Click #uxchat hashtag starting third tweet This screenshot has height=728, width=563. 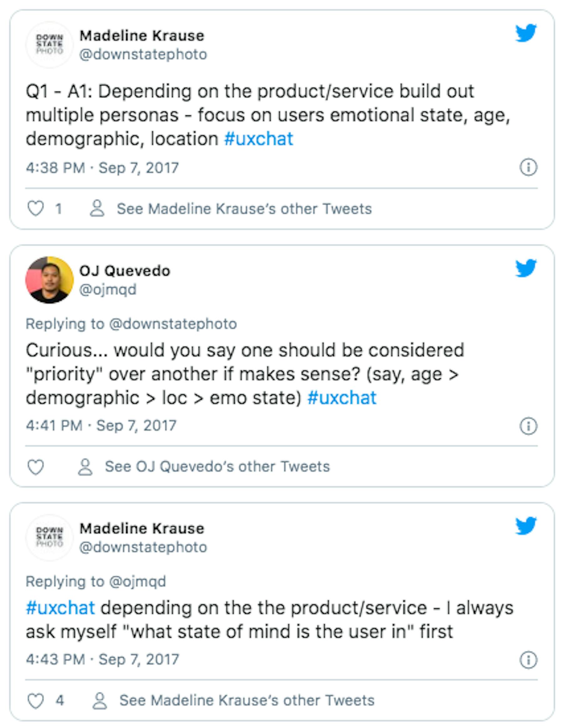coord(61,608)
